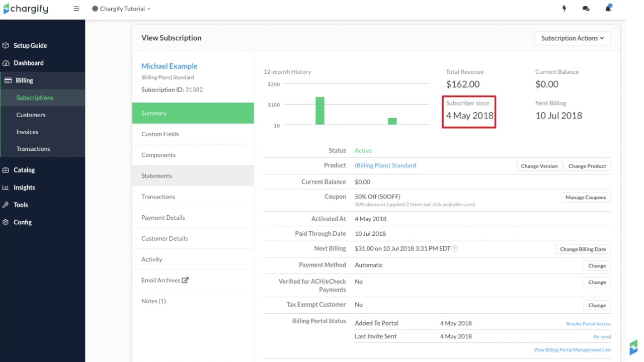Open the lightning bolt quick actions icon
644x362 pixels.
[564, 9]
